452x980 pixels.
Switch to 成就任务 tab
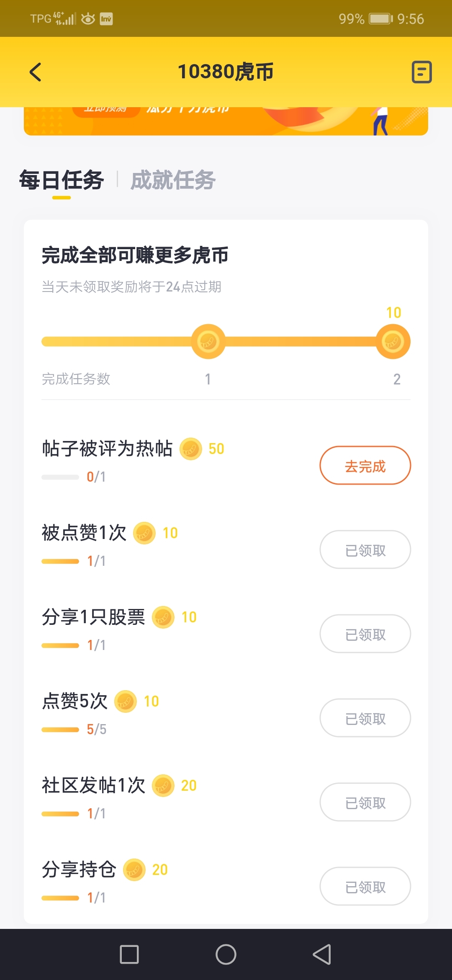173,181
